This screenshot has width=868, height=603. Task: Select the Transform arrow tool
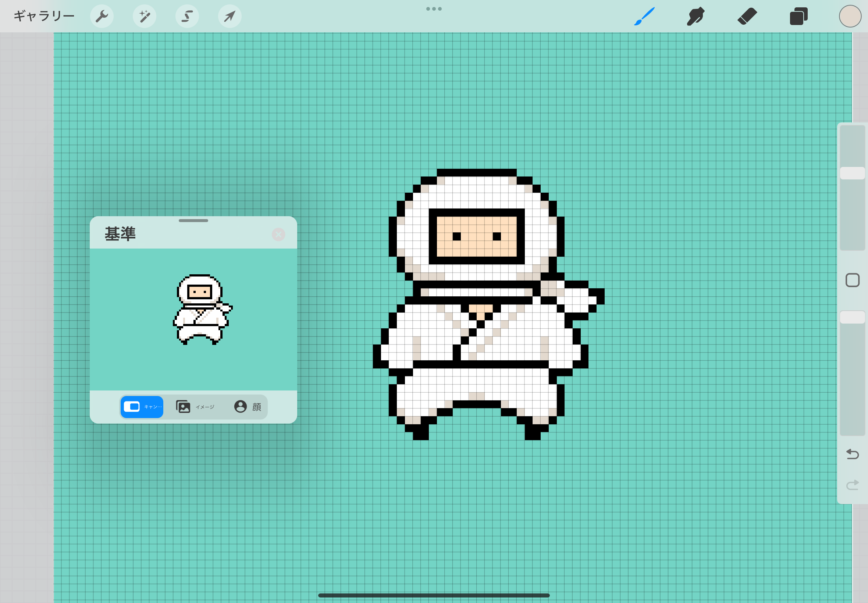(x=230, y=16)
